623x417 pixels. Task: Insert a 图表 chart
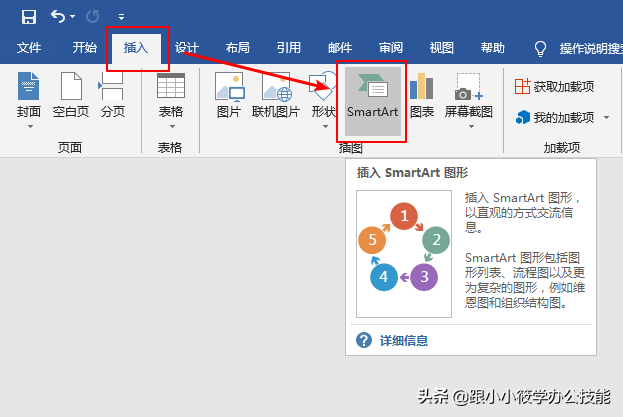(422, 95)
